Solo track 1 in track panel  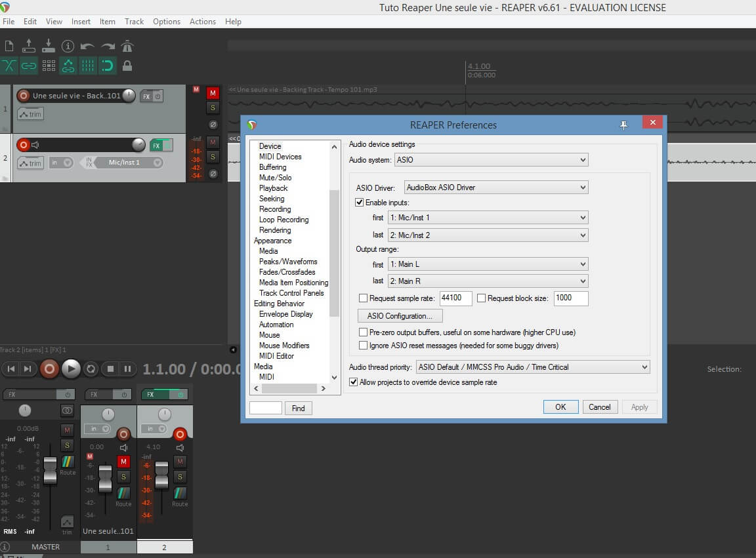click(213, 108)
